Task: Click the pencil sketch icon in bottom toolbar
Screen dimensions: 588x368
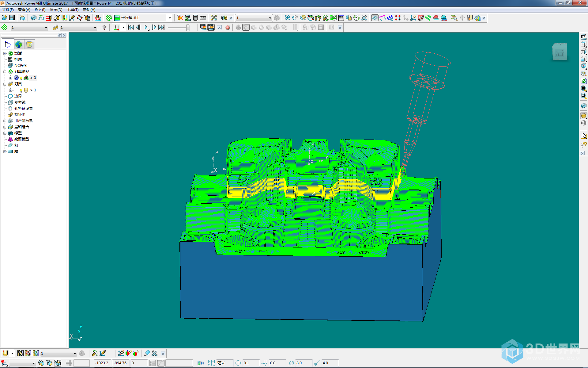Action: click(x=147, y=353)
